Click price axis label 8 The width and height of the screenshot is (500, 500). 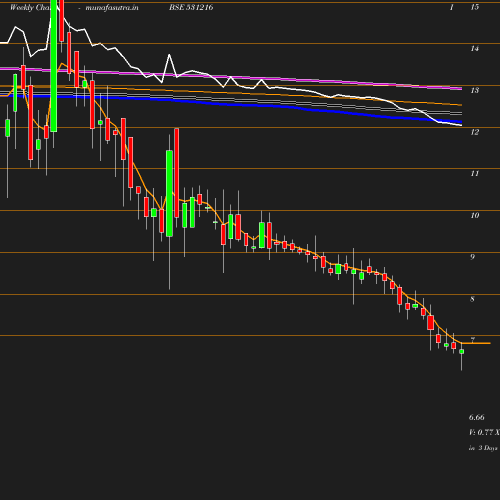[x=472, y=299]
